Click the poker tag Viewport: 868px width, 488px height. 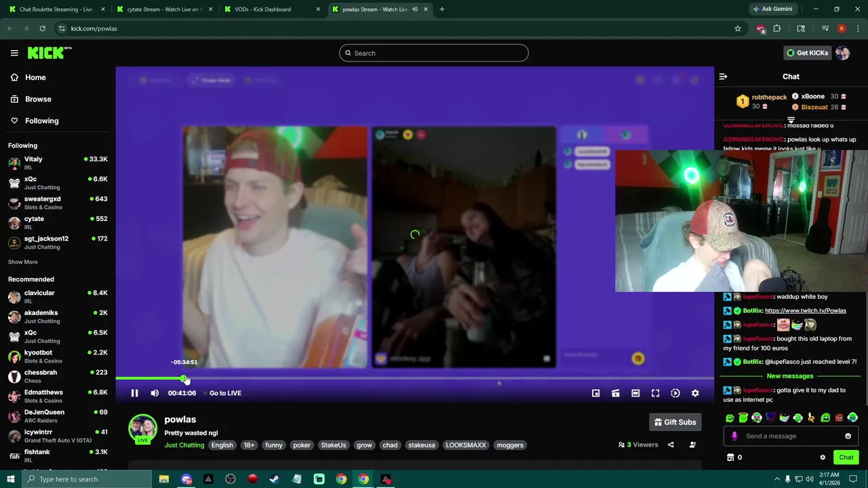[302, 445]
